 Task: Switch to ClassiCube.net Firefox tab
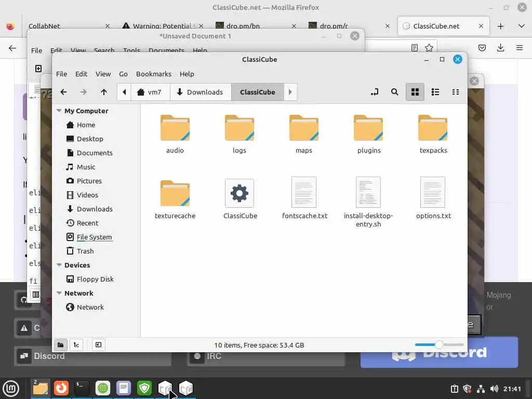pos(436,26)
